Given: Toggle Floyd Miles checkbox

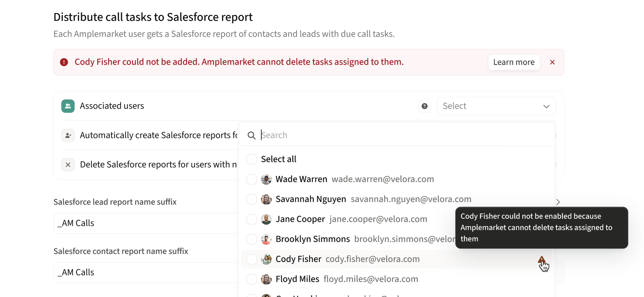Looking at the screenshot, I should click(251, 279).
